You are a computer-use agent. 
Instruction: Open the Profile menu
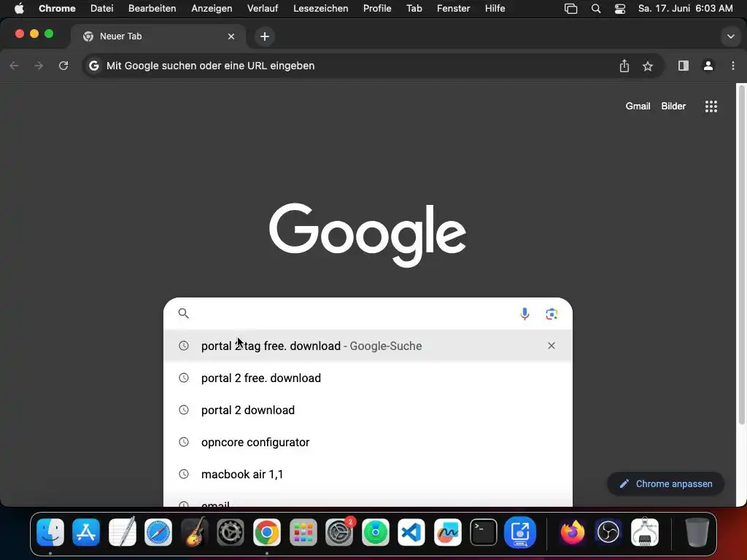tap(377, 9)
